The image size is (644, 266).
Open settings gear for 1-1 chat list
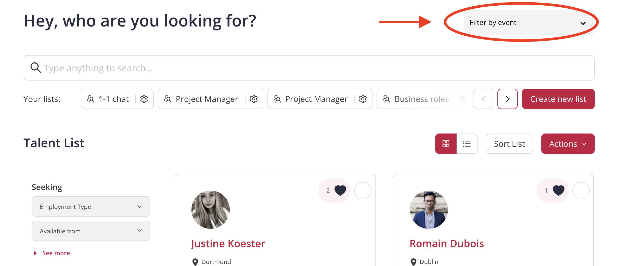tap(144, 99)
